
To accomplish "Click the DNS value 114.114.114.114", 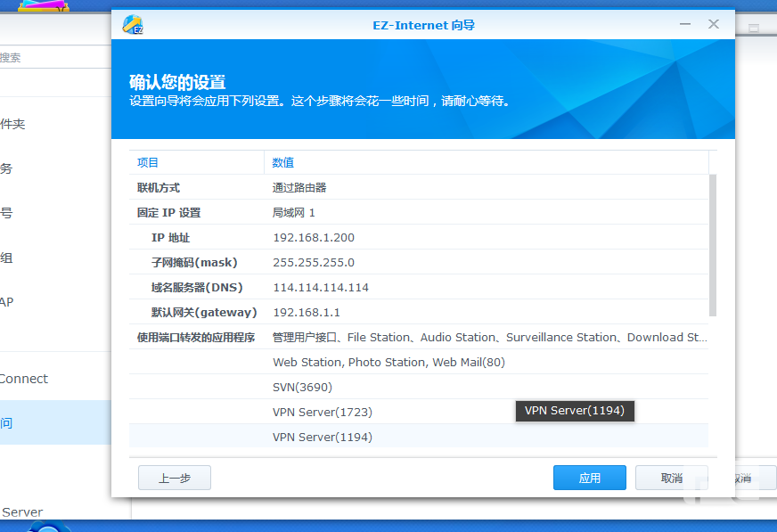I will pyautogui.click(x=321, y=287).
